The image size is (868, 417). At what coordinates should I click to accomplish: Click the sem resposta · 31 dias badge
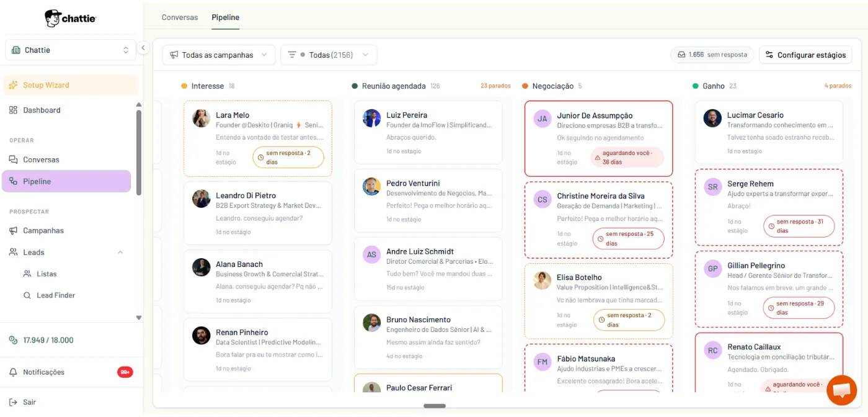[x=799, y=226]
